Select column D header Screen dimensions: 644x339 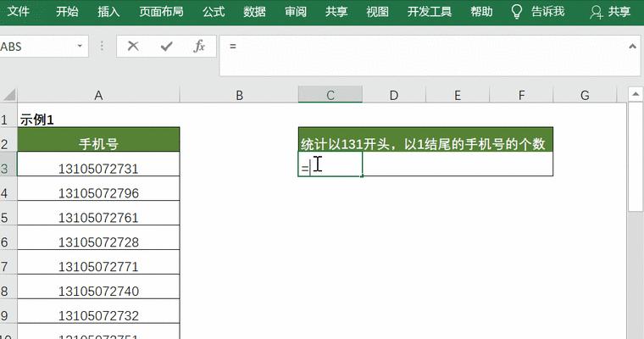pos(394,95)
